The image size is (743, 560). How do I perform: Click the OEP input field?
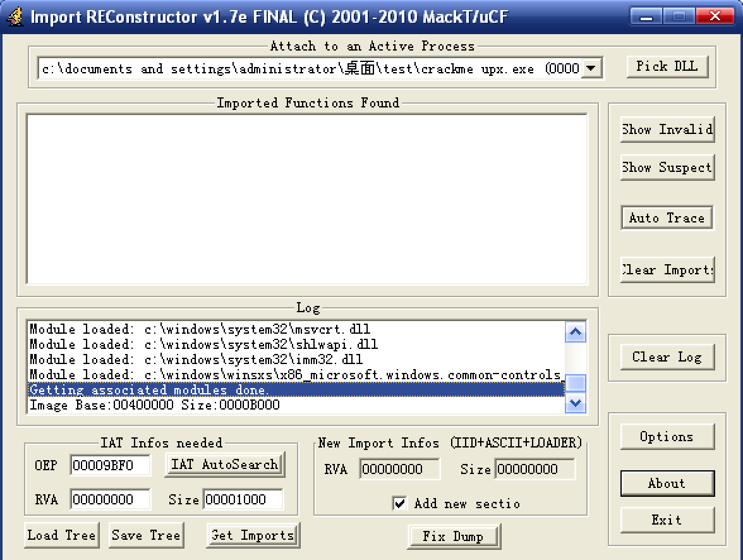pos(110,466)
